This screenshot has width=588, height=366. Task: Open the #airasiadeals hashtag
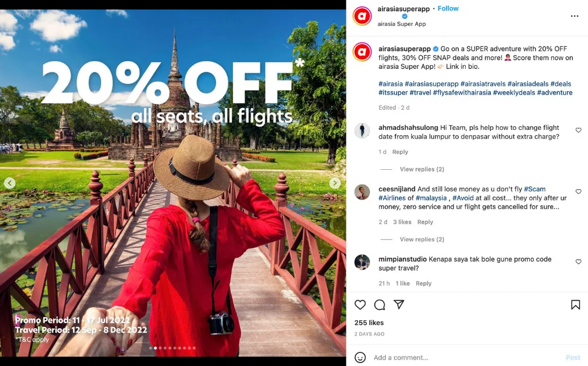[x=528, y=84]
